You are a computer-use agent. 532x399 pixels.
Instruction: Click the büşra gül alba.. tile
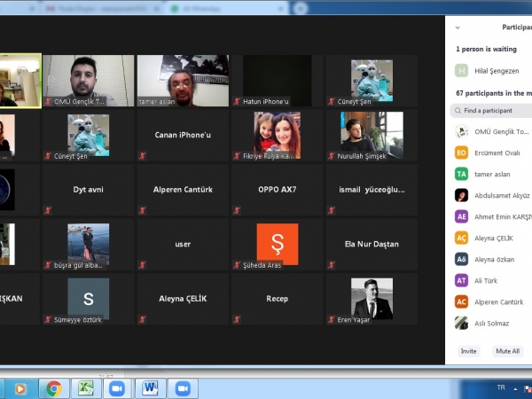[x=88, y=245]
